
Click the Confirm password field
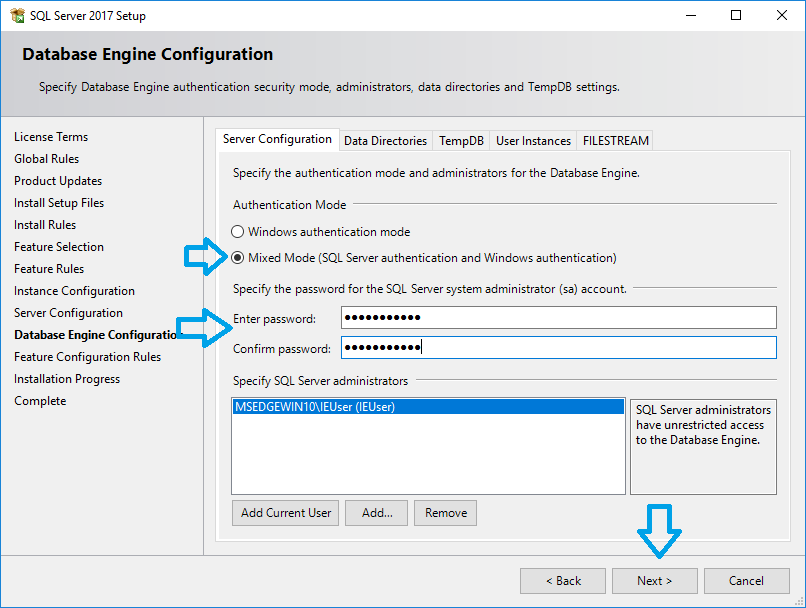(x=558, y=348)
